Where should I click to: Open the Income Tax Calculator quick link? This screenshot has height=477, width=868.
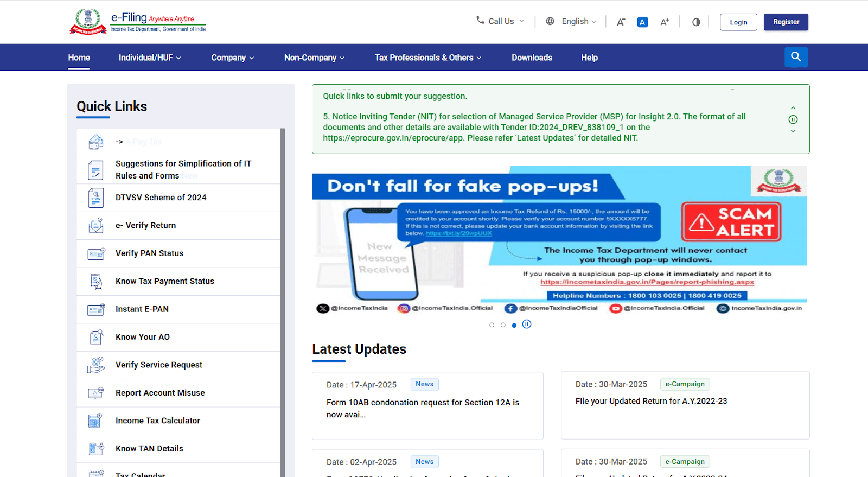[x=178, y=421]
